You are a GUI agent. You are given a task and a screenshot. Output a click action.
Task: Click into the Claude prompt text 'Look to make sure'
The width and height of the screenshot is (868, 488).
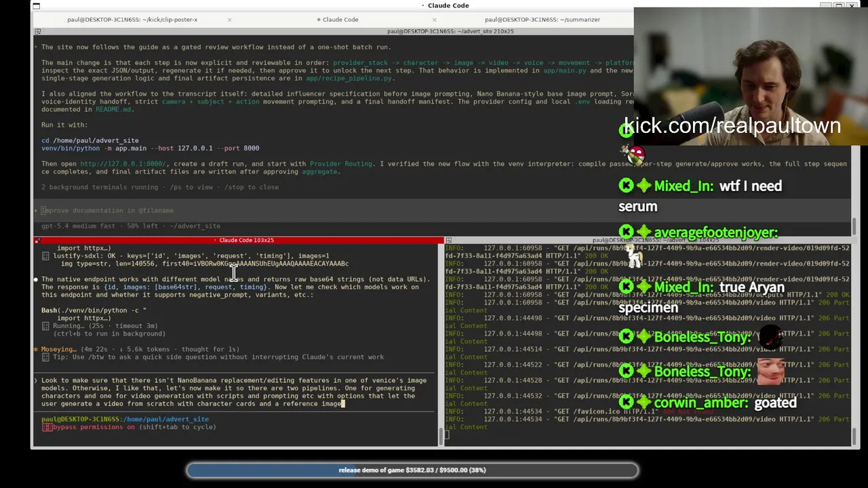click(234, 392)
